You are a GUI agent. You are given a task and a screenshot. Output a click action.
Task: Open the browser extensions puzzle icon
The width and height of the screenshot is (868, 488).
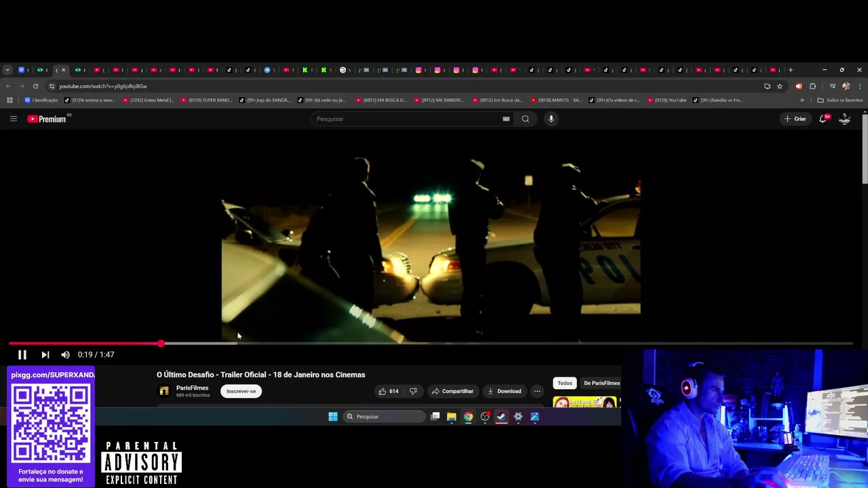tap(812, 86)
